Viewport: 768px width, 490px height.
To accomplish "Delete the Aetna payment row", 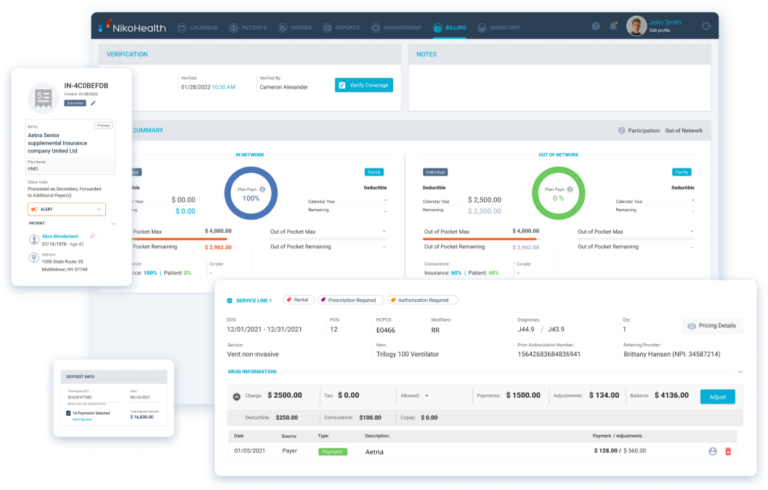I will [728, 452].
